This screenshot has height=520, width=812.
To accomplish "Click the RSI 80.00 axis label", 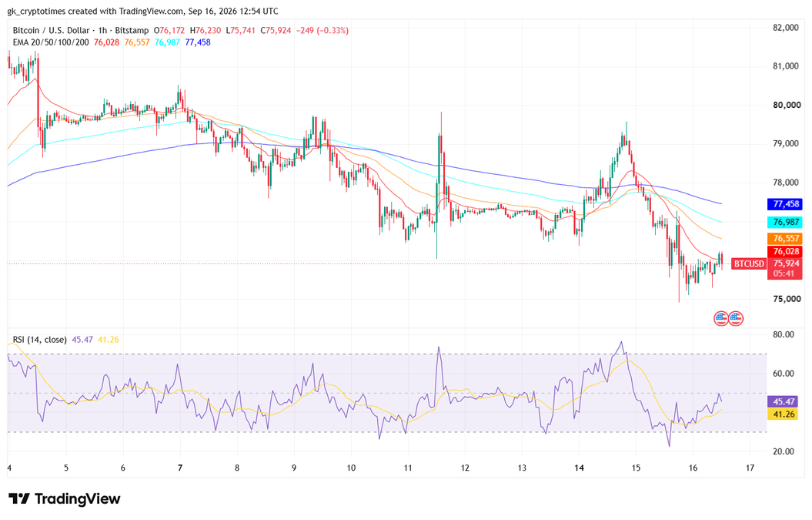I will pyautogui.click(x=783, y=334).
